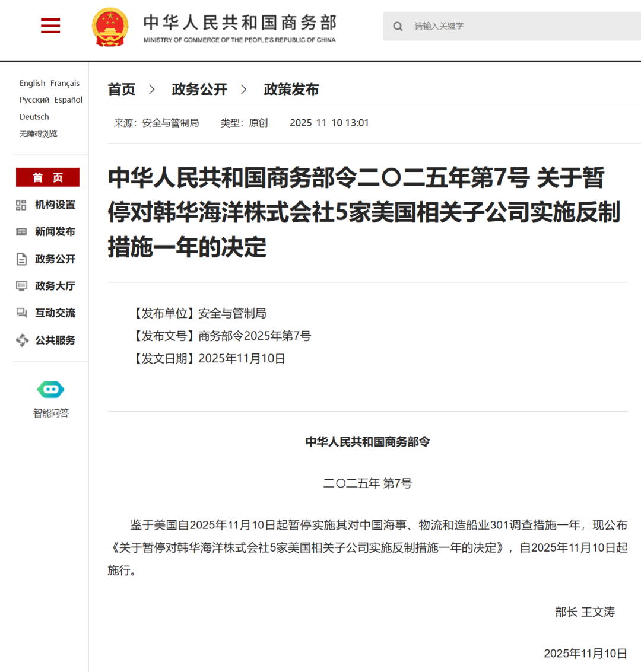Click the national emblem logo
Image resolution: width=641 pixels, height=672 pixels.
110,27
